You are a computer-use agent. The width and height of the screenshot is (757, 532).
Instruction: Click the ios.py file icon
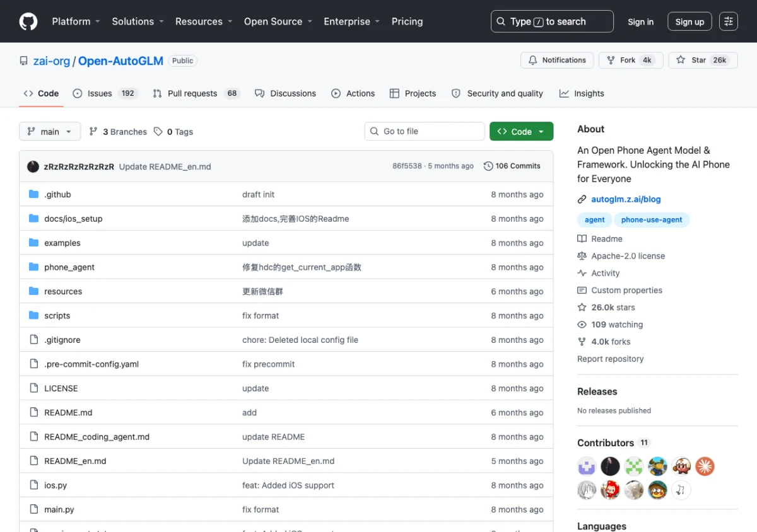click(x=34, y=485)
